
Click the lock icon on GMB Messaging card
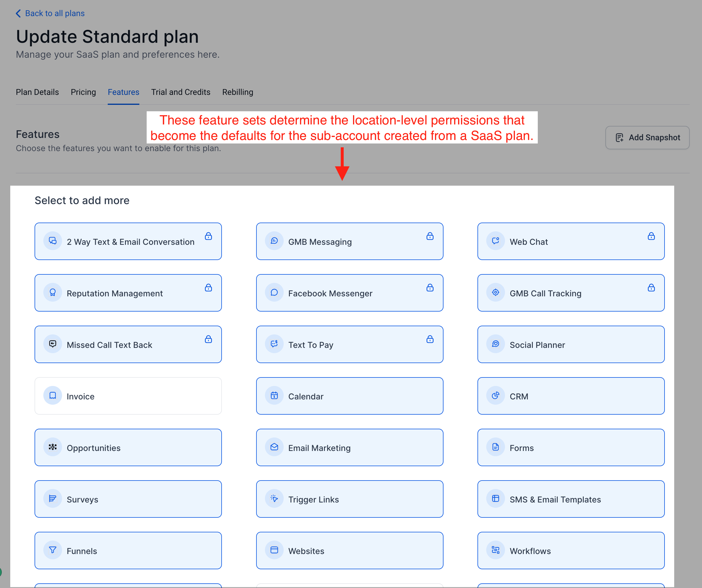click(x=430, y=236)
